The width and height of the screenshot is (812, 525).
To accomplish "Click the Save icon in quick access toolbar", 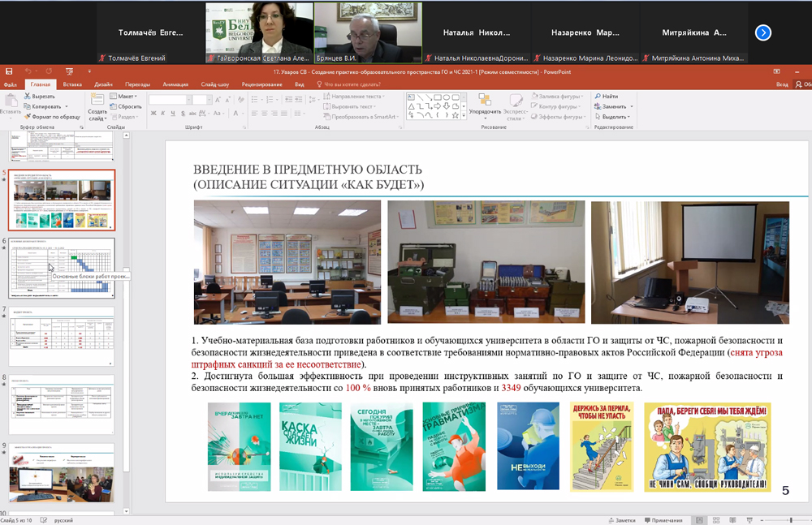I will (x=8, y=71).
